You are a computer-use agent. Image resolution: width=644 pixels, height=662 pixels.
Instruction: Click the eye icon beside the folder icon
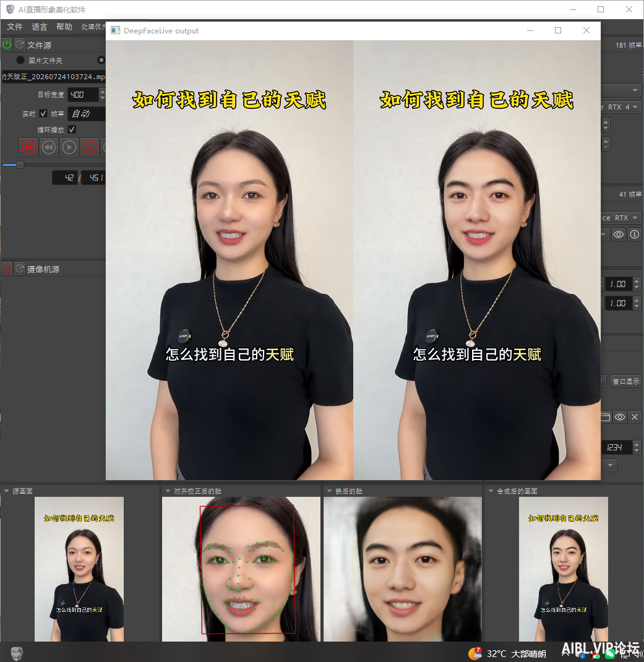[619, 417]
